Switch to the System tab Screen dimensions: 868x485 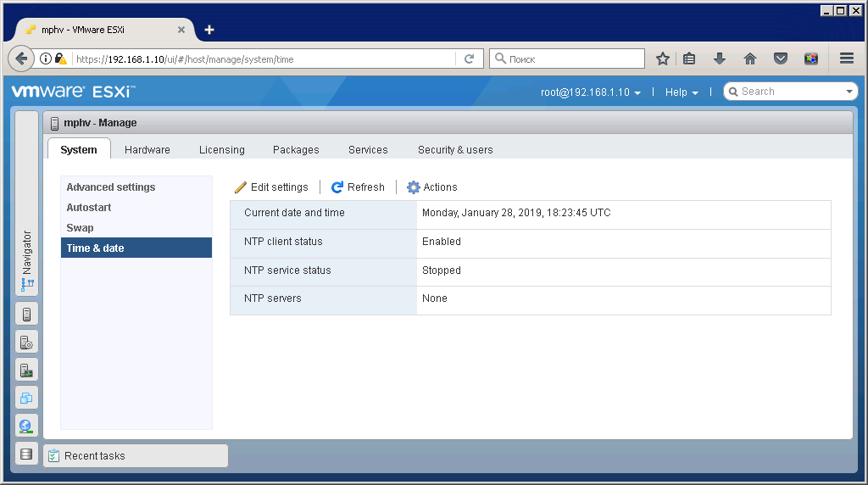click(x=79, y=149)
